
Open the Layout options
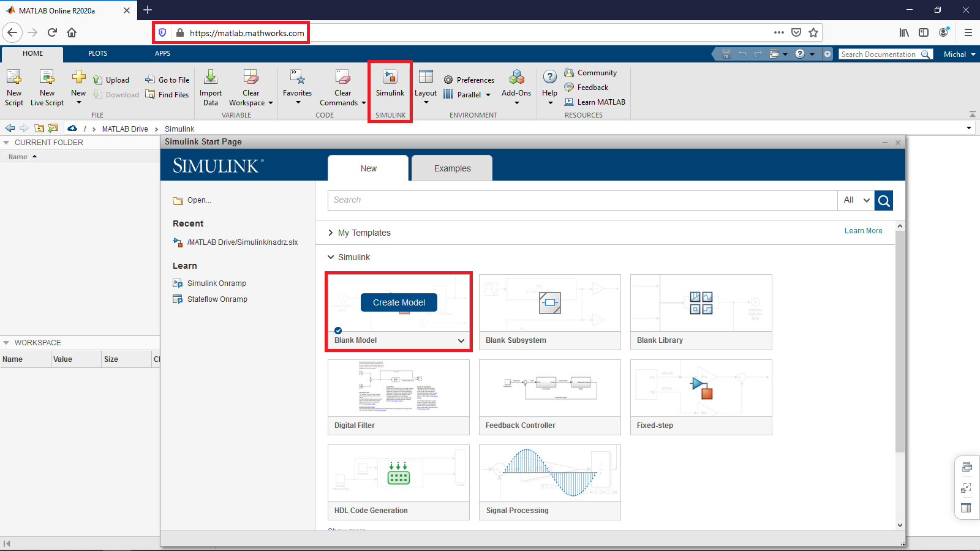[426, 86]
